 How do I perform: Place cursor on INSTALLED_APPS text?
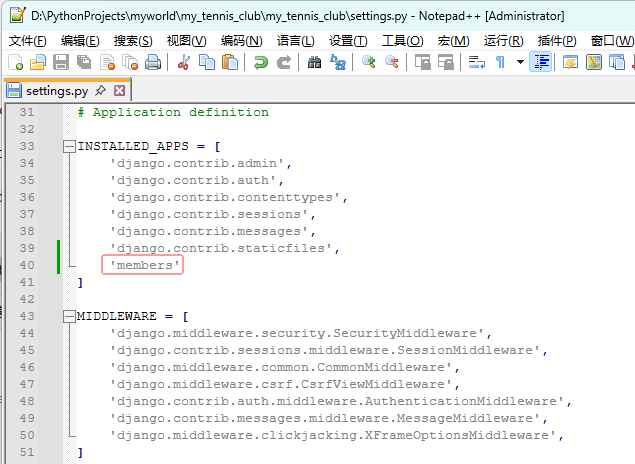[x=133, y=146]
